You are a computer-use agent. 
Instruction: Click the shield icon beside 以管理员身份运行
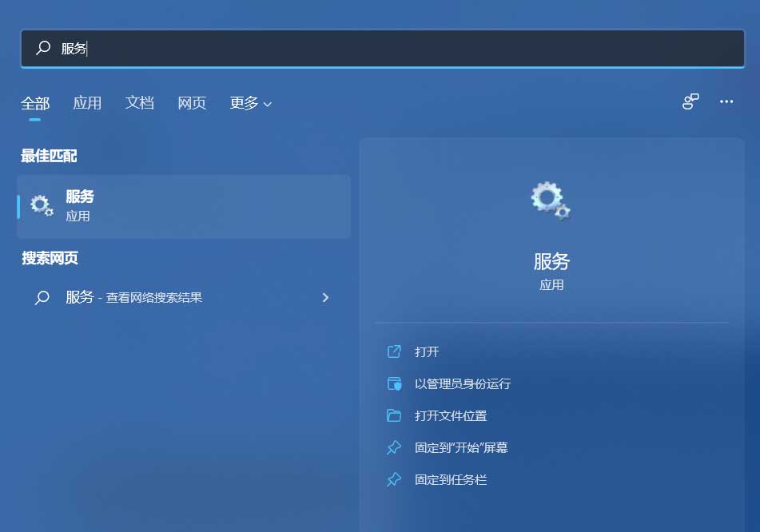click(x=393, y=383)
